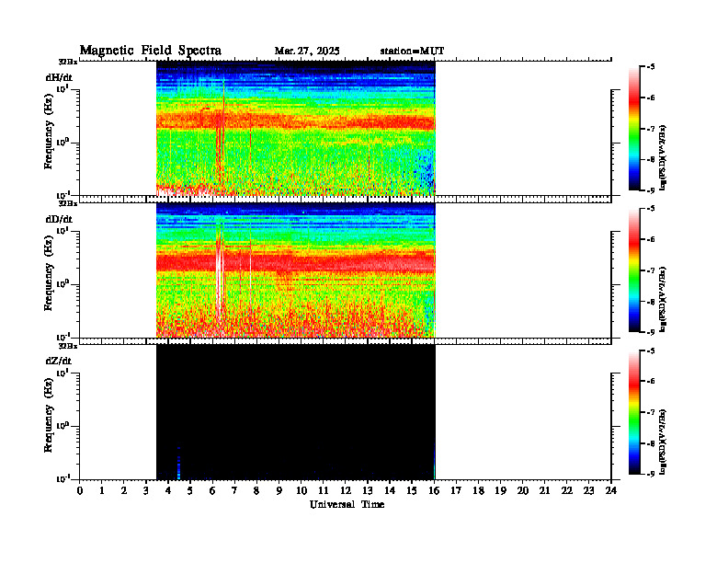Click the "7" hour tick label
Viewport: 728px width, 563px height.
pyautogui.click(x=235, y=491)
